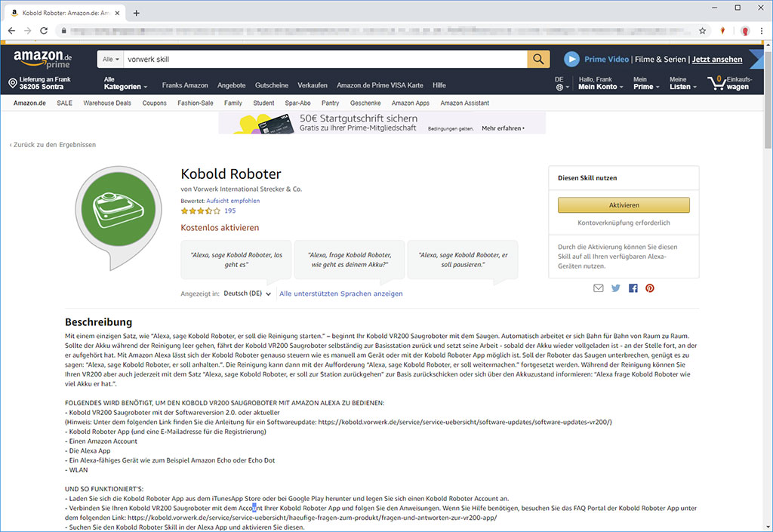Open Franks Amazon nav item
Viewport: 773px width, 532px height.
click(x=185, y=85)
